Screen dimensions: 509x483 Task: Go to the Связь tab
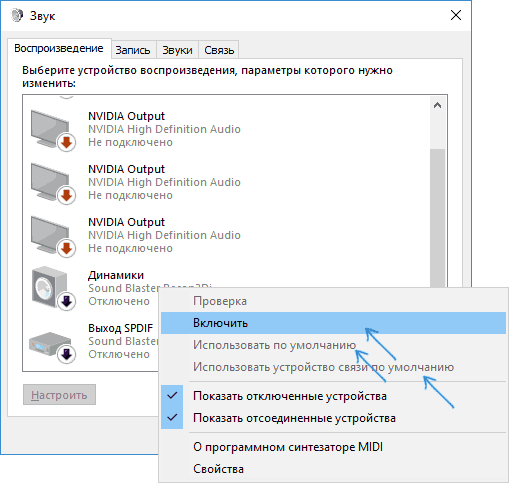click(x=219, y=50)
